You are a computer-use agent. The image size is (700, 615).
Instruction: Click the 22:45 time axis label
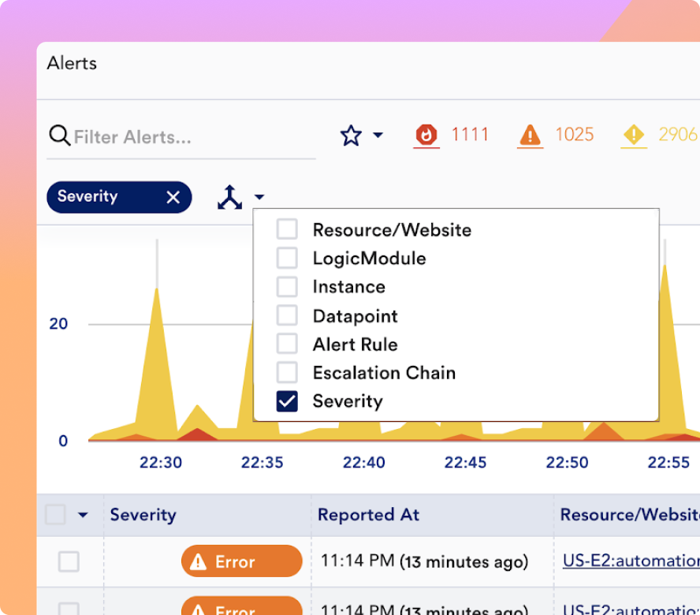[x=465, y=462]
